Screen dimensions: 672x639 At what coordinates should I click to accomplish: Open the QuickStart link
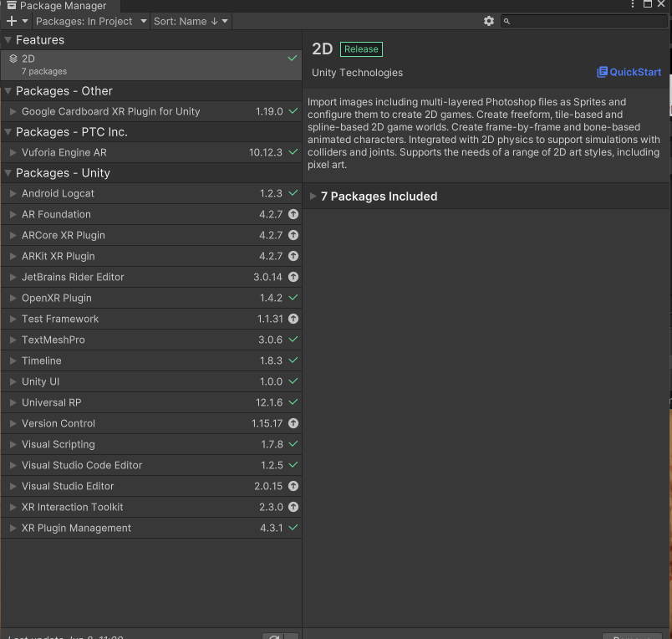pos(629,73)
